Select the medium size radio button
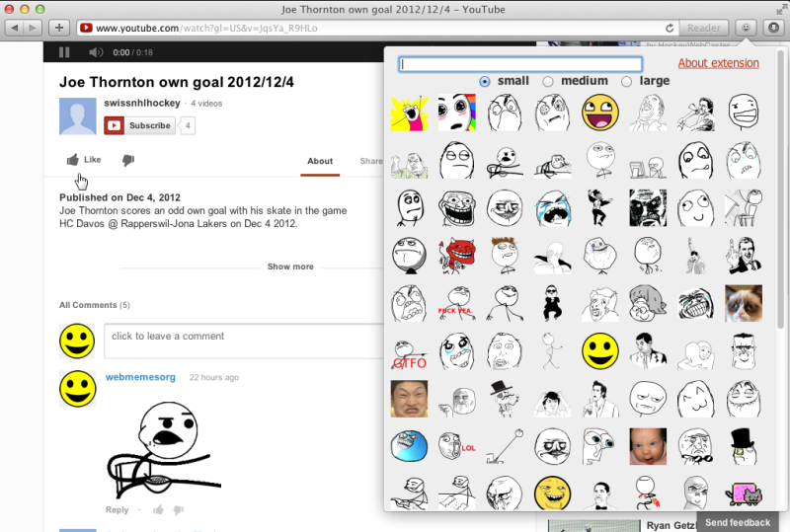The width and height of the screenshot is (790, 532). click(548, 81)
